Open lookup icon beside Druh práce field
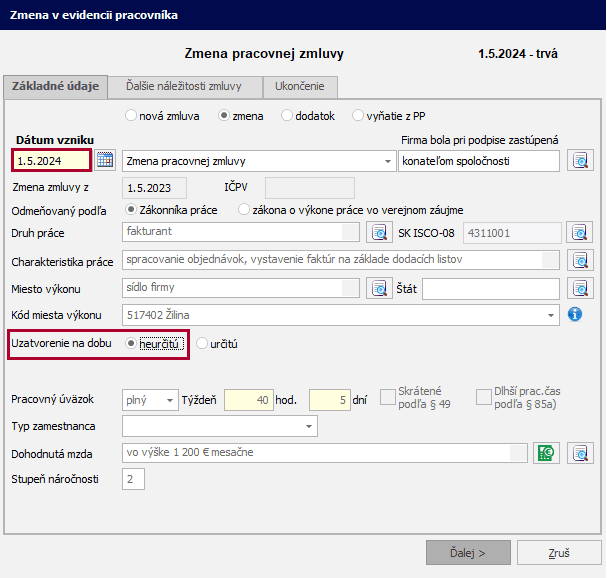This screenshot has height=578, width=607. [x=379, y=233]
